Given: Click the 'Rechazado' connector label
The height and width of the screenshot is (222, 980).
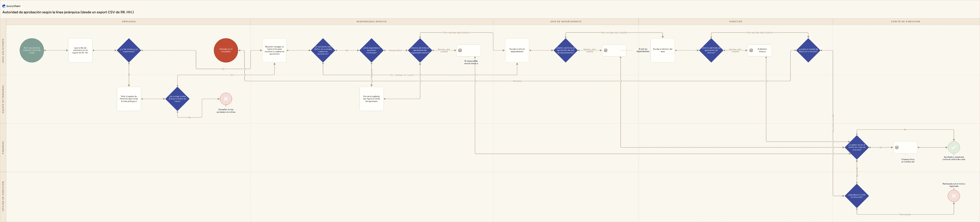Looking at the screenshot, I should pos(905,214).
